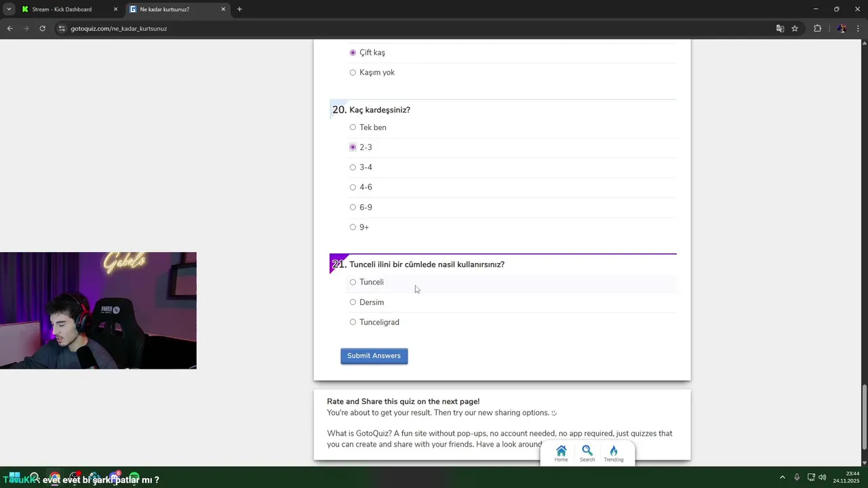
Task: Go back to the previous page
Action: [x=9, y=28]
